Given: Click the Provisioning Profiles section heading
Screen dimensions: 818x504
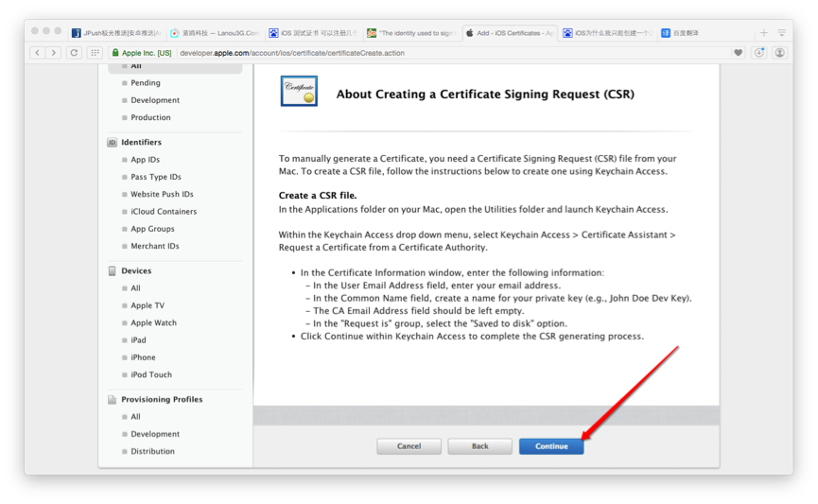Looking at the screenshot, I should pos(162,399).
